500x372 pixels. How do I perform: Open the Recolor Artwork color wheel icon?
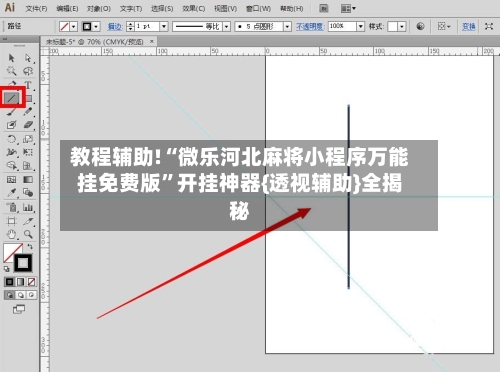click(x=421, y=26)
